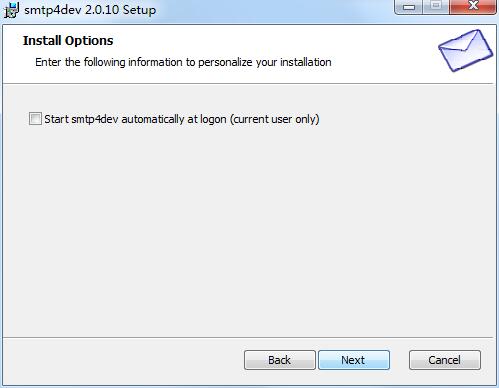This screenshot has width=499, height=388.
Task: Abort the setup with the Cancel button
Action: click(x=445, y=360)
